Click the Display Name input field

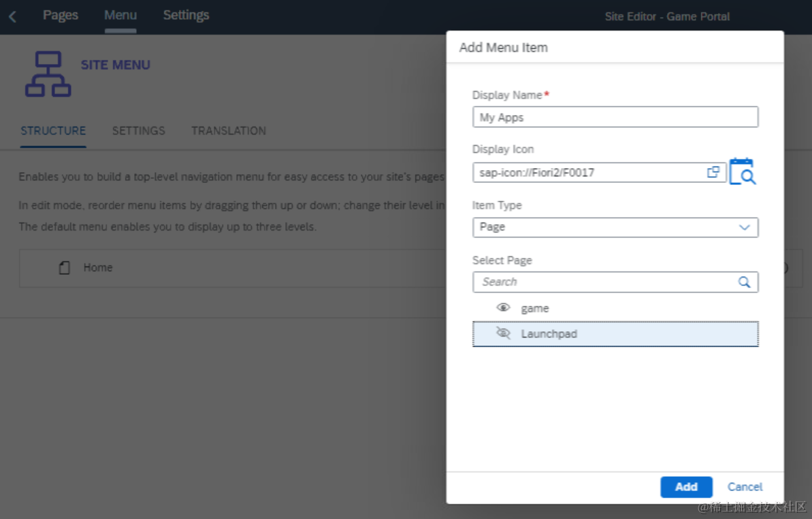(x=615, y=117)
